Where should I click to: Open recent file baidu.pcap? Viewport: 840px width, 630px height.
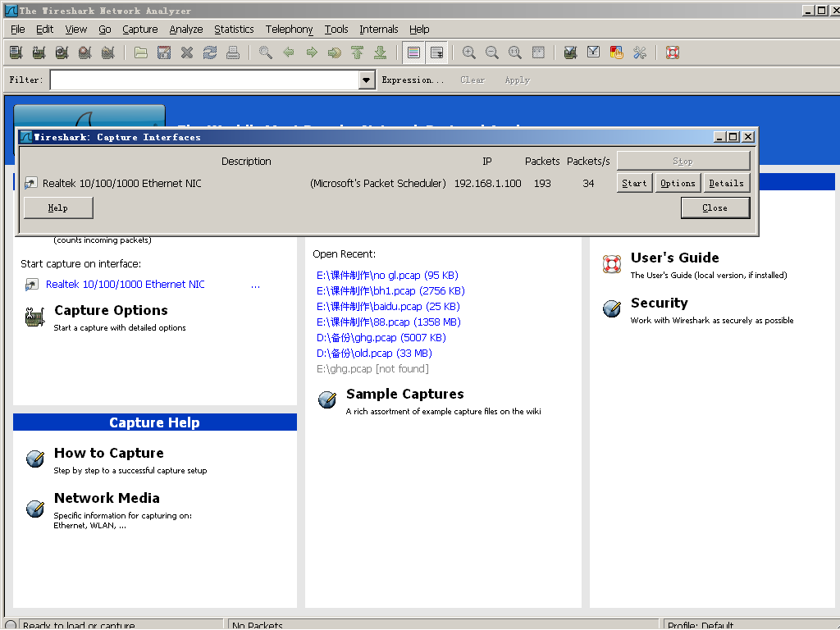tap(388, 307)
